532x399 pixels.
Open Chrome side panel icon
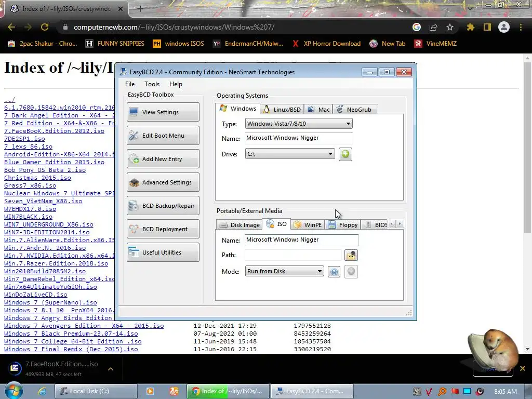pos(487,27)
